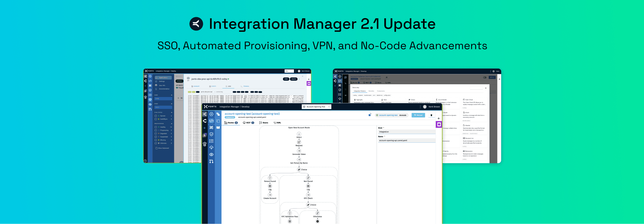644x224 pixels.
Task: Click the open book icon in Develop window
Action: coord(218,128)
